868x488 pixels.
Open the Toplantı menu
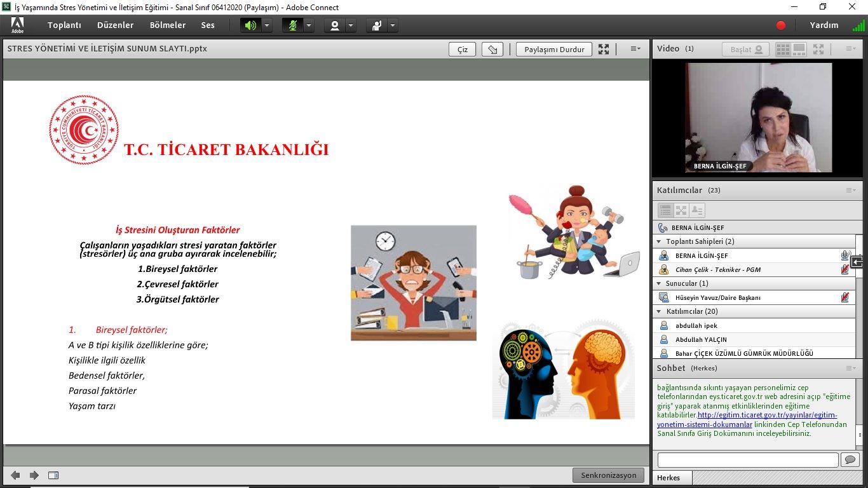click(64, 25)
